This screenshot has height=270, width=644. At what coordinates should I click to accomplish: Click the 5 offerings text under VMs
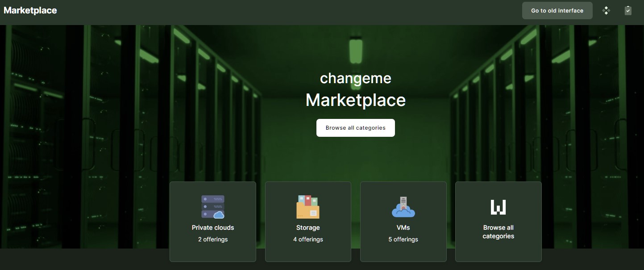coord(403,240)
